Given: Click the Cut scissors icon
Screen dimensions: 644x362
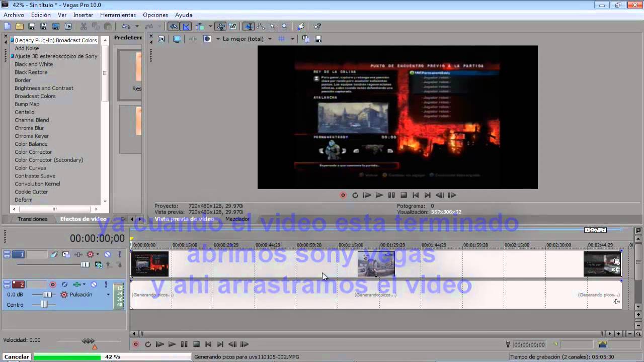Looking at the screenshot, I should 84,27.
